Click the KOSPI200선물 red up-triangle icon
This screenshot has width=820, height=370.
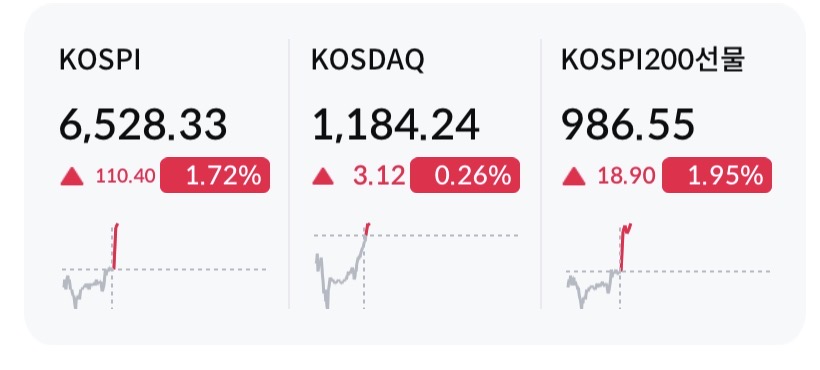coord(574,177)
